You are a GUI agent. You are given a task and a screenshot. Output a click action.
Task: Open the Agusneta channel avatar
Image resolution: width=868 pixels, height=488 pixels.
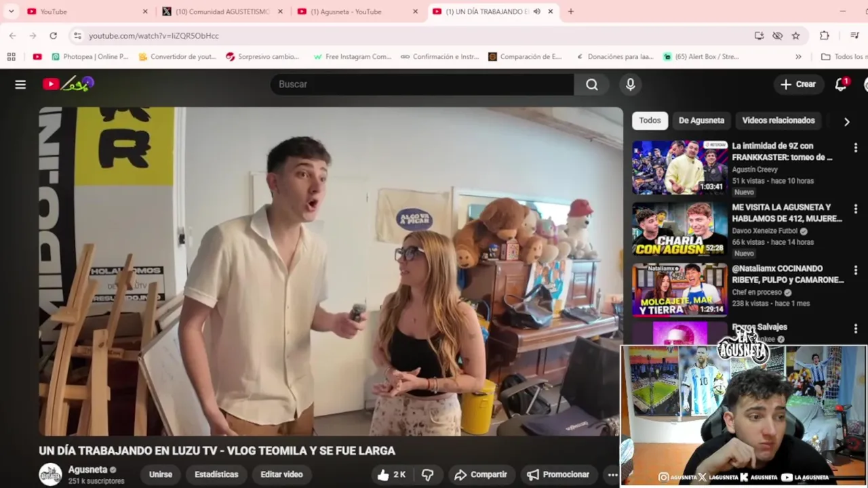tap(50, 474)
